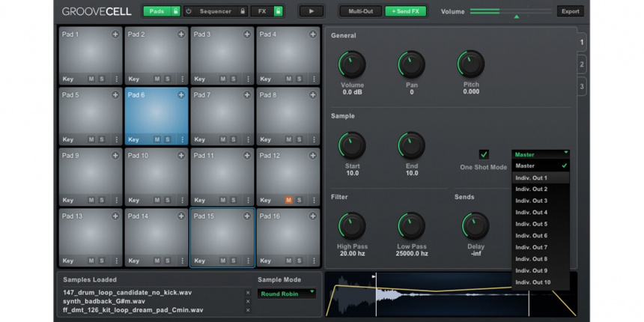Open the three-dot menu on Pad 4
The width and height of the screenshot is (644, 322).
pos(315,79)
